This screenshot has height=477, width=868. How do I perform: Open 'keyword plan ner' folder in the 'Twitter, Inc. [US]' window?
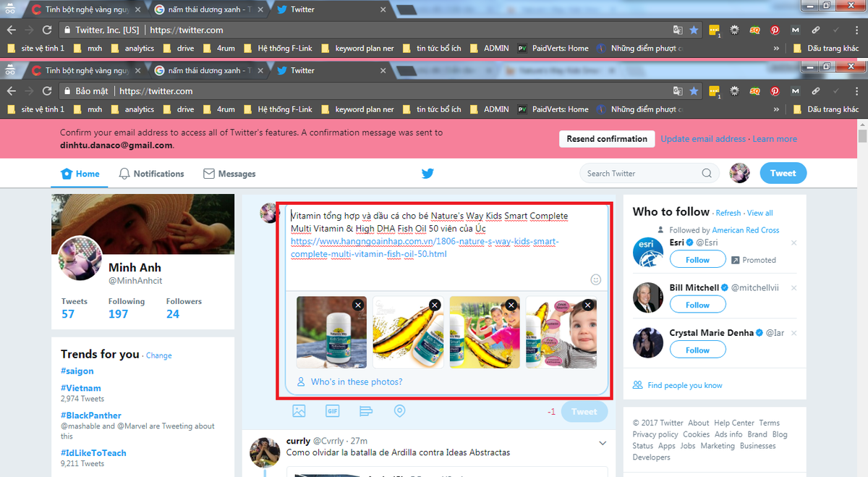(x=357, y=48)
